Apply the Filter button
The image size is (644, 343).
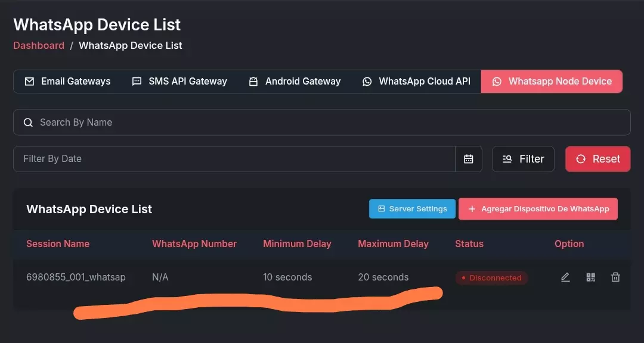pyautogui.click(x=524, y=159)
